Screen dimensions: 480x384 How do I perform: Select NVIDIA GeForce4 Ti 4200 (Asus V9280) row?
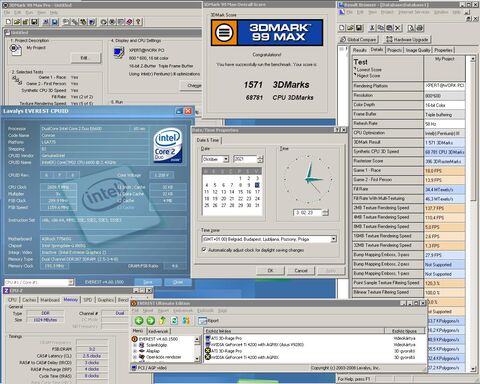257,344
